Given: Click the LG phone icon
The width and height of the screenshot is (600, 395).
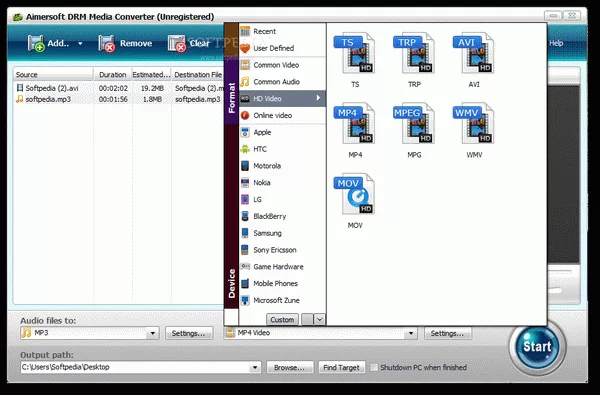Looking at the screenshot, I should click(x=245, y=199).
